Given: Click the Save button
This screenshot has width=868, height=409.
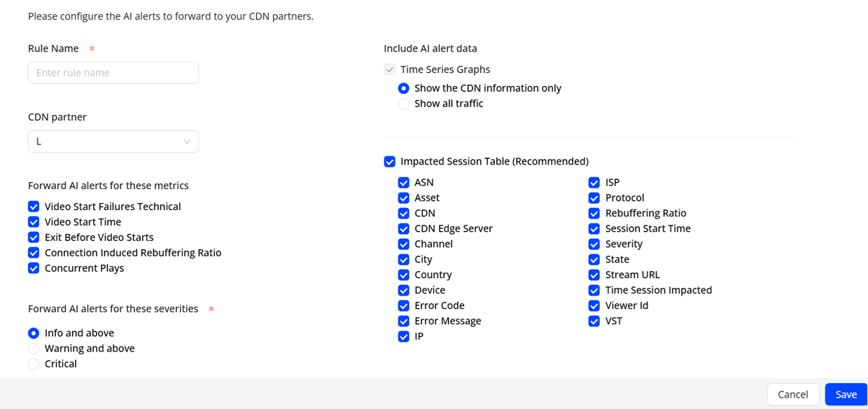Looking at the screenshot, I should (846, 394).
